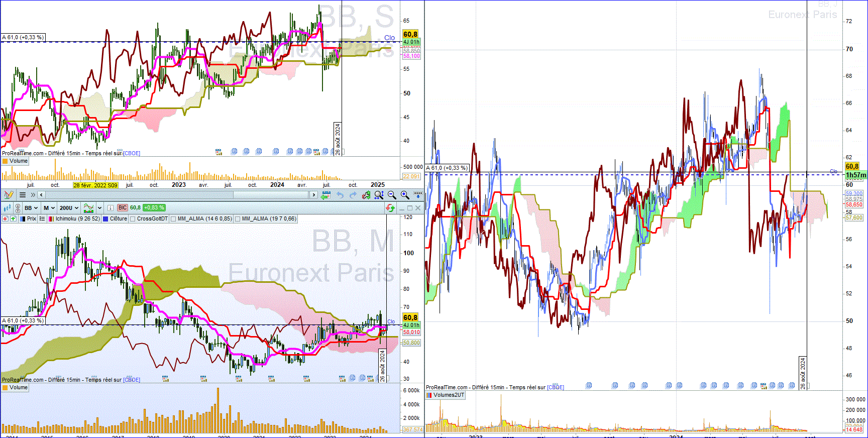Viewport: 868px width, 438px height.
Task: Select the Ichimoku (9 26 52) indicator label
Action: click(x=78, y=219)
